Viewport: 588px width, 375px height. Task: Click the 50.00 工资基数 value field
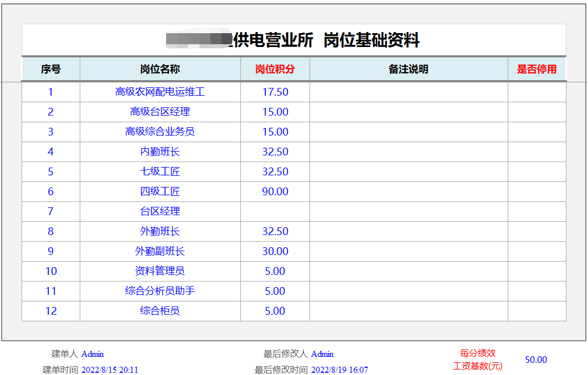pyautogui.click(x=535, y=360)
